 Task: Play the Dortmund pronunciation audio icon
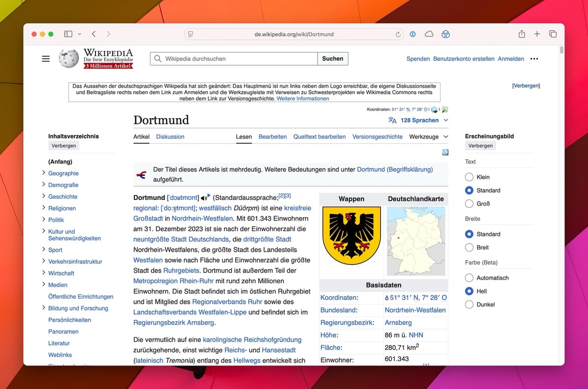[204, 198]
